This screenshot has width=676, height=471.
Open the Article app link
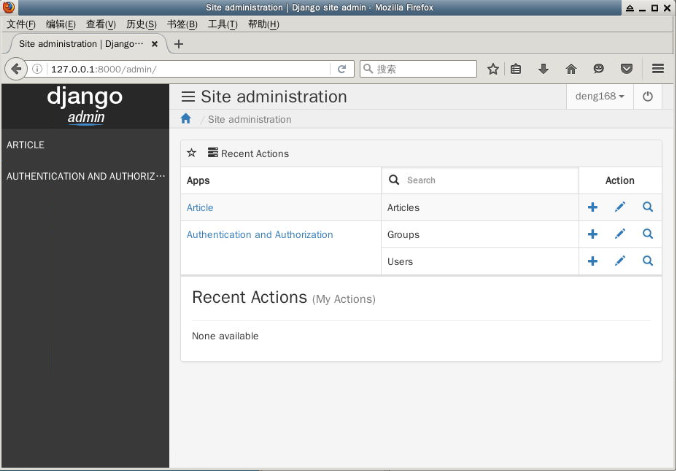200,207
